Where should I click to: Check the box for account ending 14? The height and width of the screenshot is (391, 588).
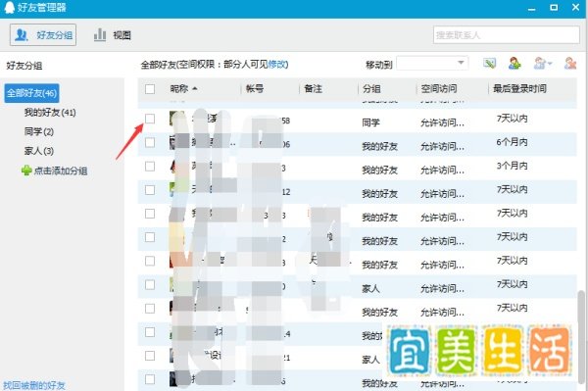coord(150,332)
